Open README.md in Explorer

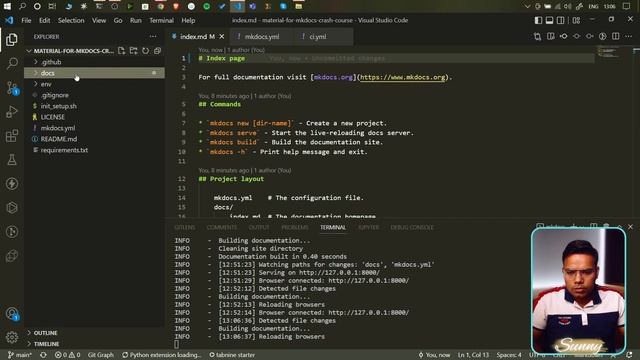point(94,139)
